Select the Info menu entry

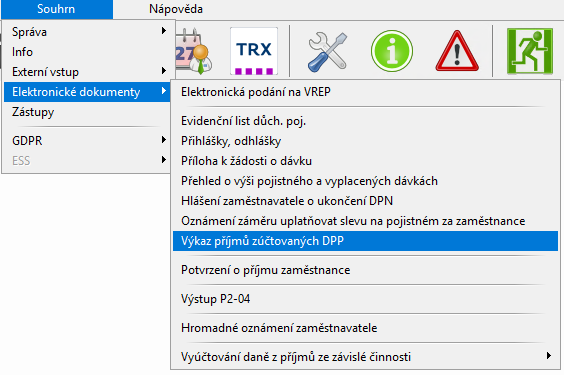pyautogui.click(x=87, y=52)
